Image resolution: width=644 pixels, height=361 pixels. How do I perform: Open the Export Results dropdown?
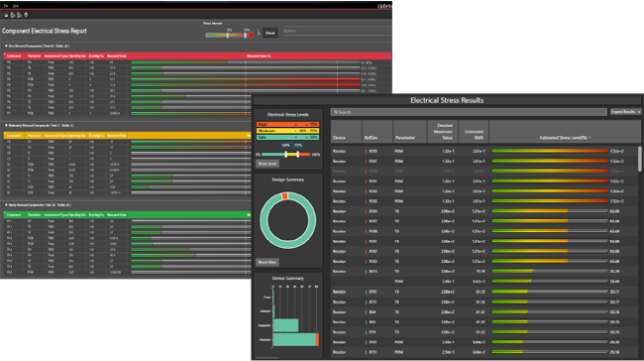625,112
